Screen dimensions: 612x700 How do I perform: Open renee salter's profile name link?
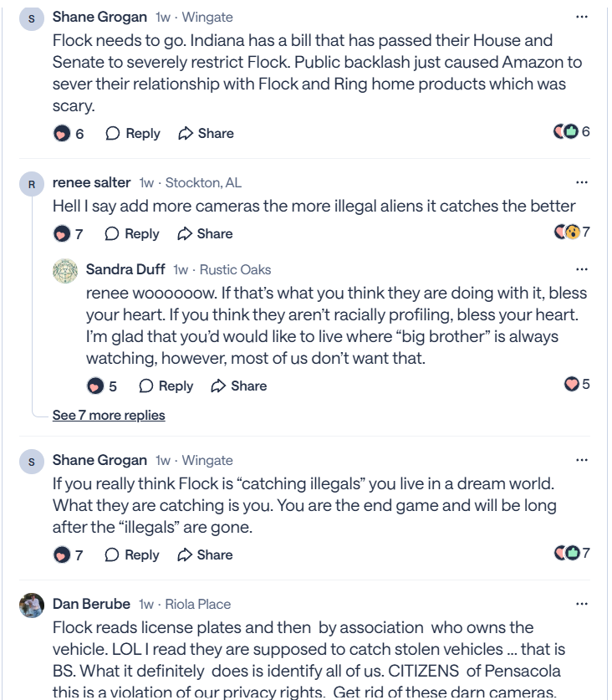tap(92, 182)
